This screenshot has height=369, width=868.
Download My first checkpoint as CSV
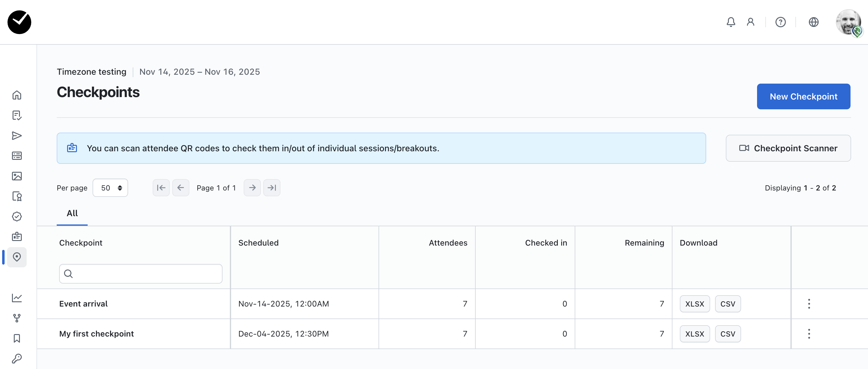(728, 334)
